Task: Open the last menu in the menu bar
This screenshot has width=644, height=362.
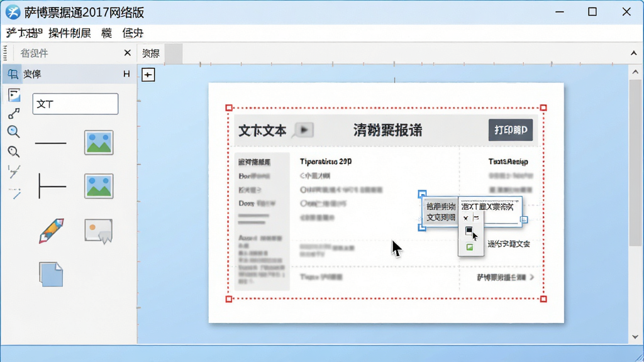Action: pos(133,33)
